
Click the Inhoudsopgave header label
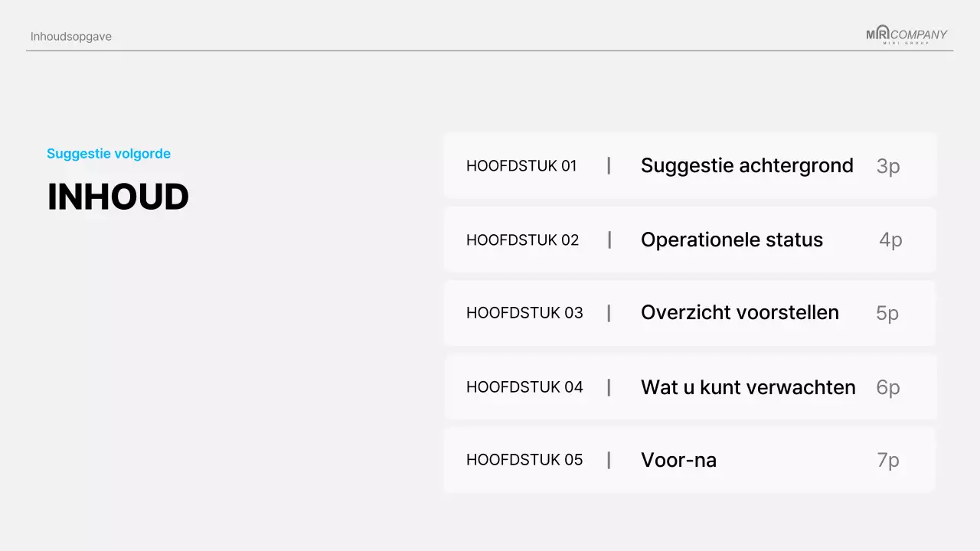71,37
